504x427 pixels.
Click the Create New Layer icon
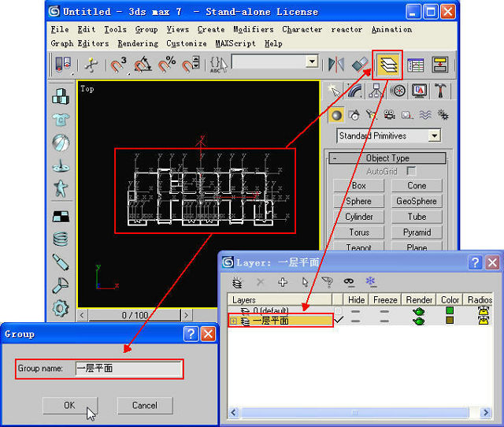click(237, 282)
